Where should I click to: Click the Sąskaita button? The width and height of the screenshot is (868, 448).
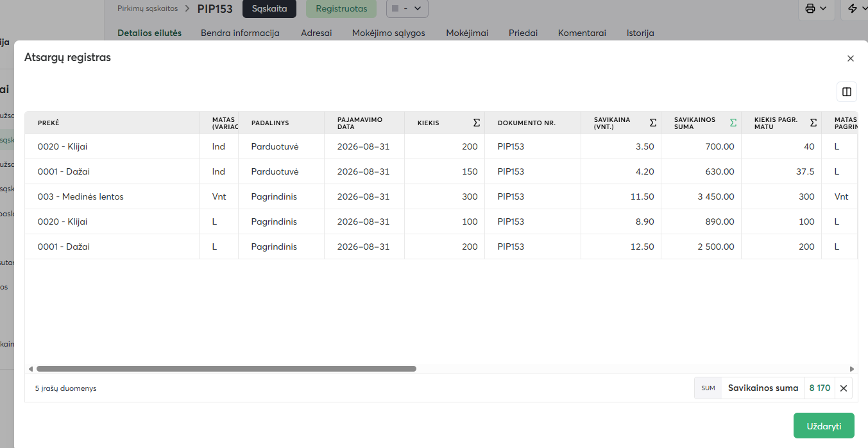(x=269, y=8)
